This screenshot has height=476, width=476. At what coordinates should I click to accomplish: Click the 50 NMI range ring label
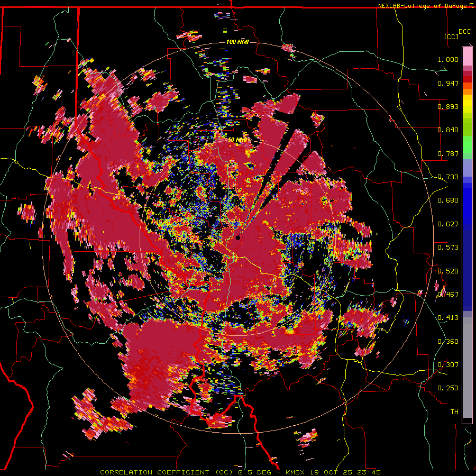point(237,140)
